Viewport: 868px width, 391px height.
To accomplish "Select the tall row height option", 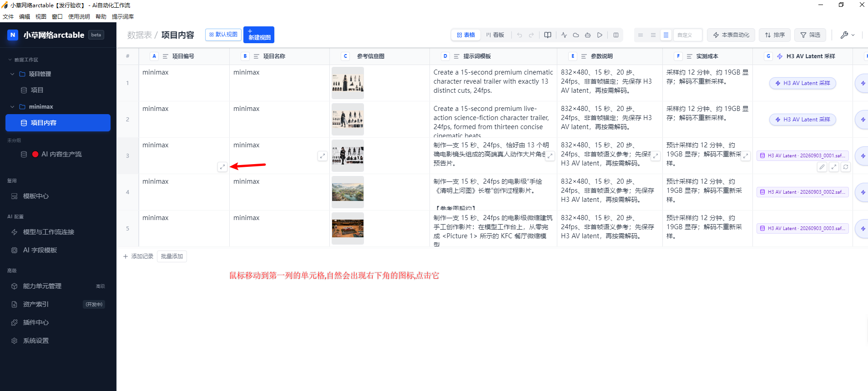I will tap(666, 35).
